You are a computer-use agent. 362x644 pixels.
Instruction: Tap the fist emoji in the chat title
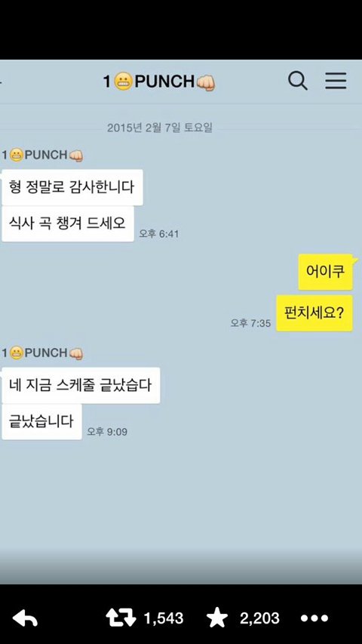[206, 82]
